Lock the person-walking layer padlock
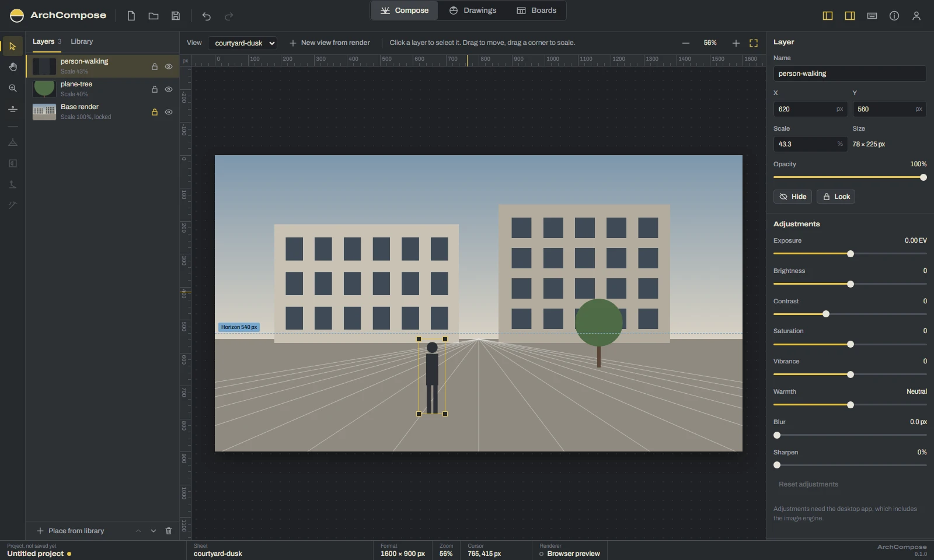The width and height of the screenshot is (934, 560). pyautogui.click(x=155, y=66)
